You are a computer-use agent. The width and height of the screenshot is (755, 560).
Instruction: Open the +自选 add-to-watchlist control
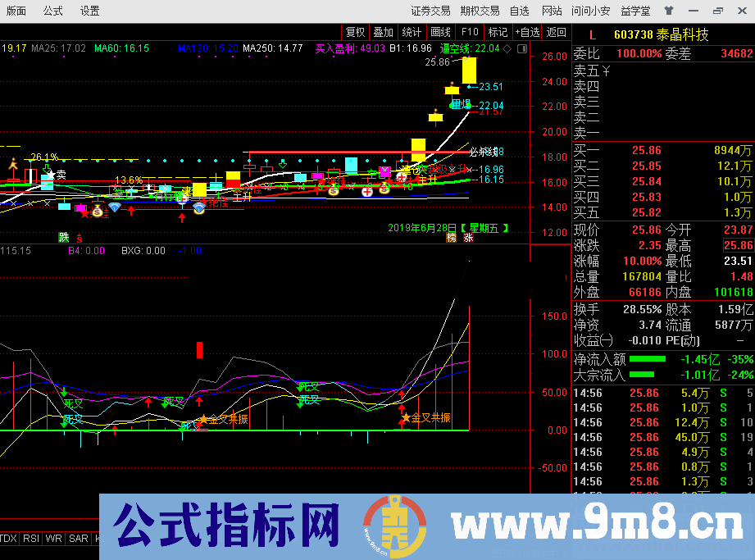click(x=527, y=33)
